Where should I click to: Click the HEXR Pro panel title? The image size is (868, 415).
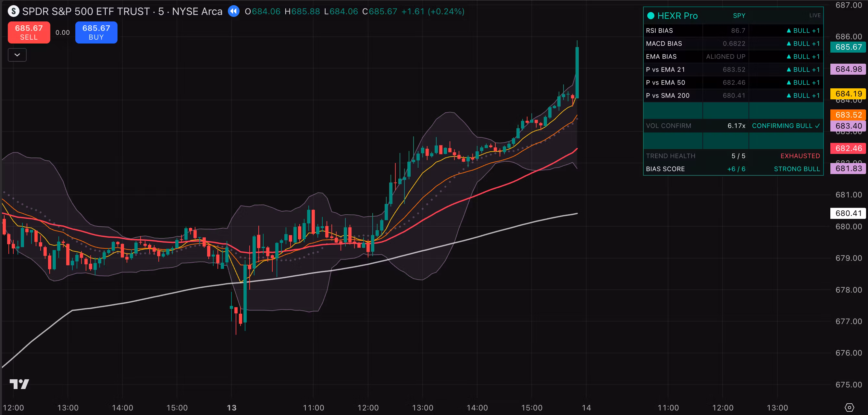click(677, 16)
